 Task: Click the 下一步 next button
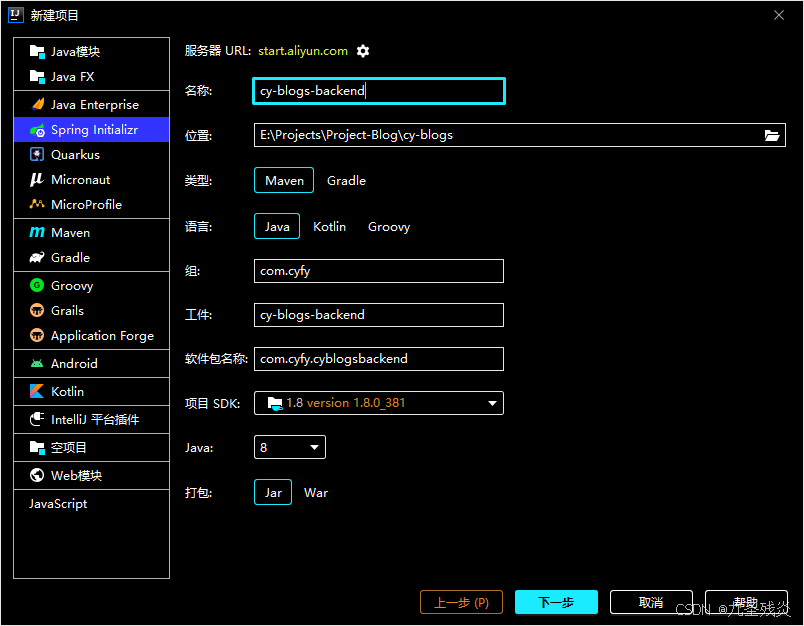556,602
